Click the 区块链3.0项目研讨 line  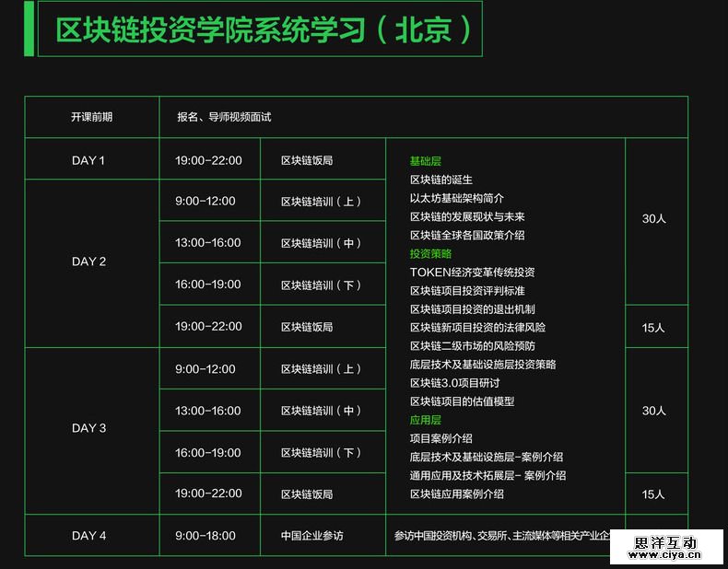click(x=455, y=383)
